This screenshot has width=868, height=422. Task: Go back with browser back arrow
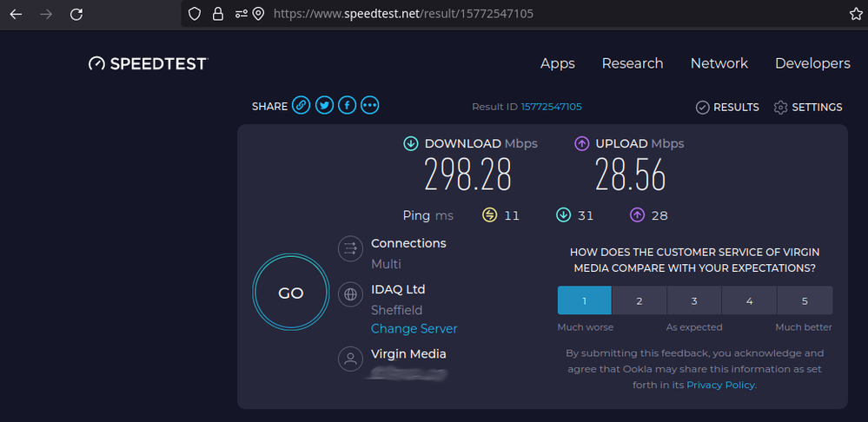[16, 15]
